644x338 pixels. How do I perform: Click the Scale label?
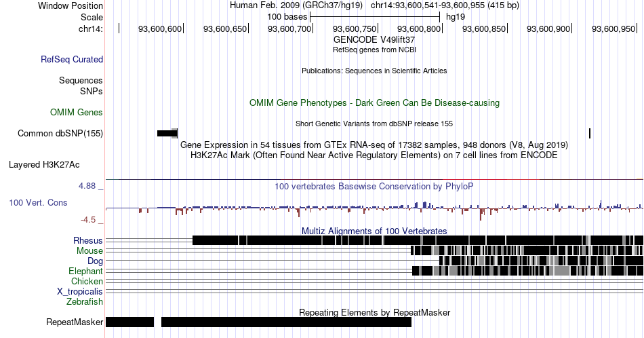point(92,17)
